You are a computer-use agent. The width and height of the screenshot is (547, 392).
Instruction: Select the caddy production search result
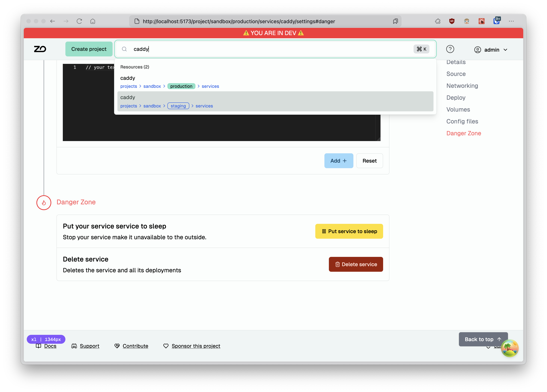click(275, 82)
